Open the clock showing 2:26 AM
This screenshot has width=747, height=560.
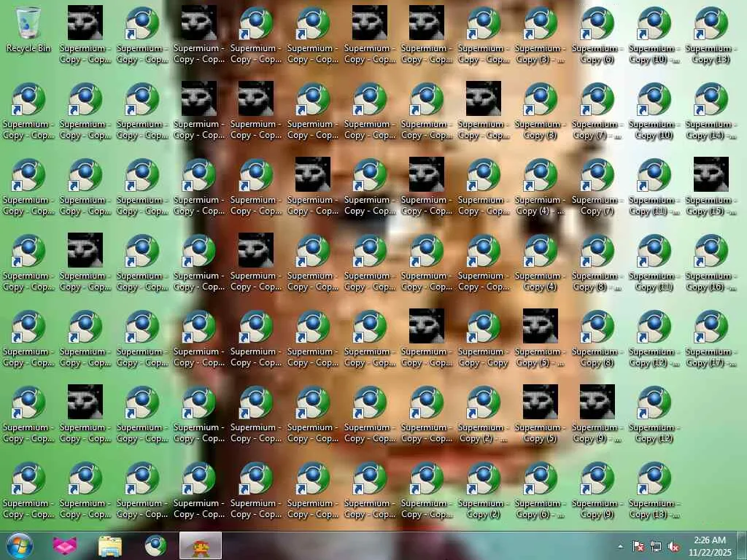pos(710,545)
